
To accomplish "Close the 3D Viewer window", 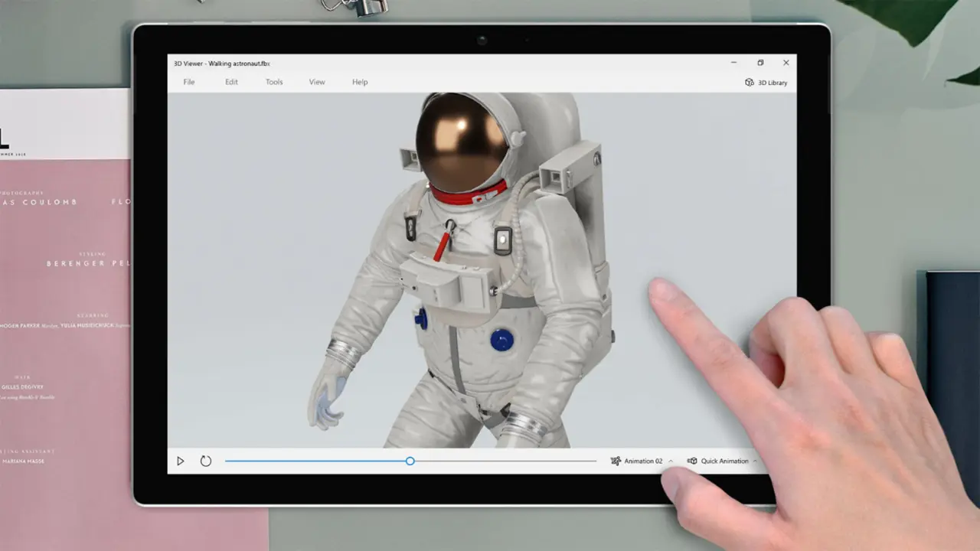I will tap(786, 63).
